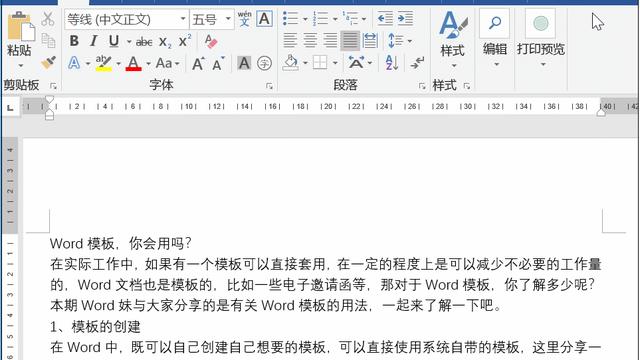This screenshot has width=640, height=360.
Task: Increase indent of the paragraph
Action: (405, 19)
